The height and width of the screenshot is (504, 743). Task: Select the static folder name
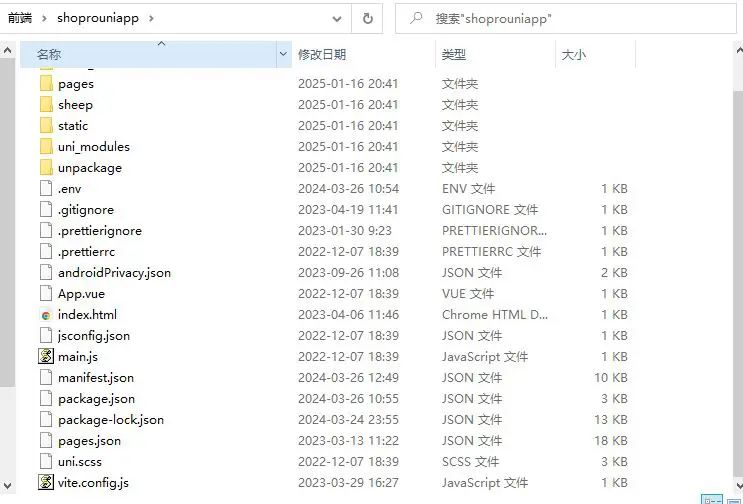coord(73,126)
